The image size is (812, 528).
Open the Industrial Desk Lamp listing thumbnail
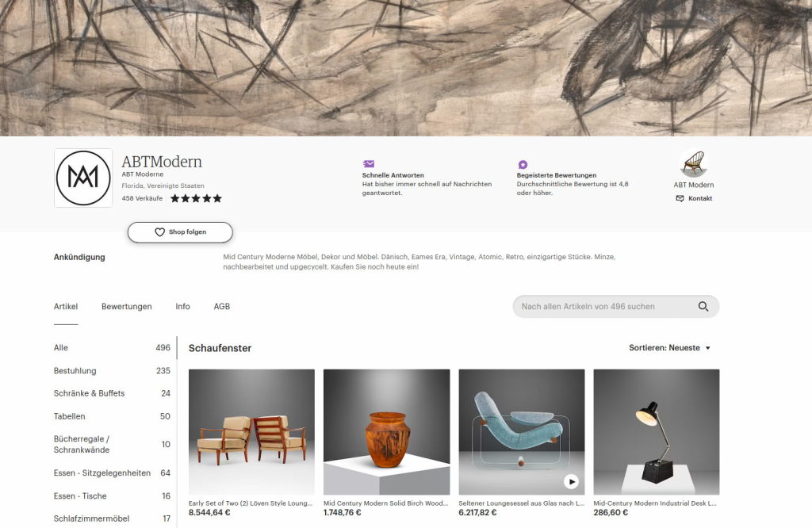656,432
